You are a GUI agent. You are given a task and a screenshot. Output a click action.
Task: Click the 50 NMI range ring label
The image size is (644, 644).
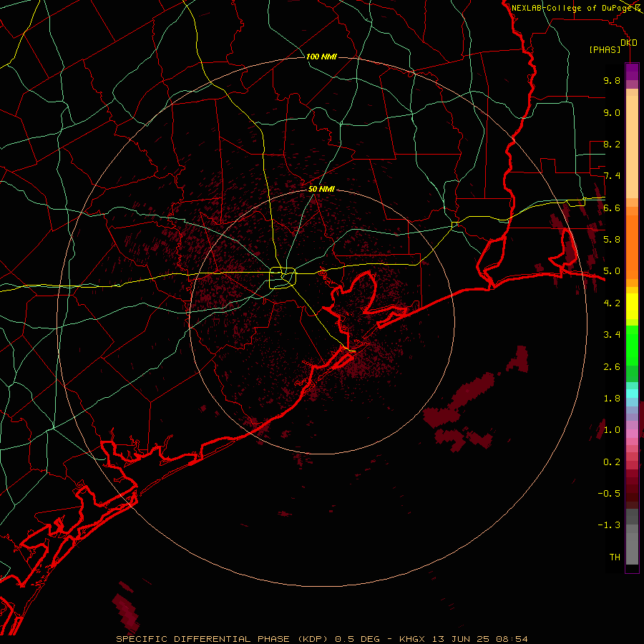321,189
